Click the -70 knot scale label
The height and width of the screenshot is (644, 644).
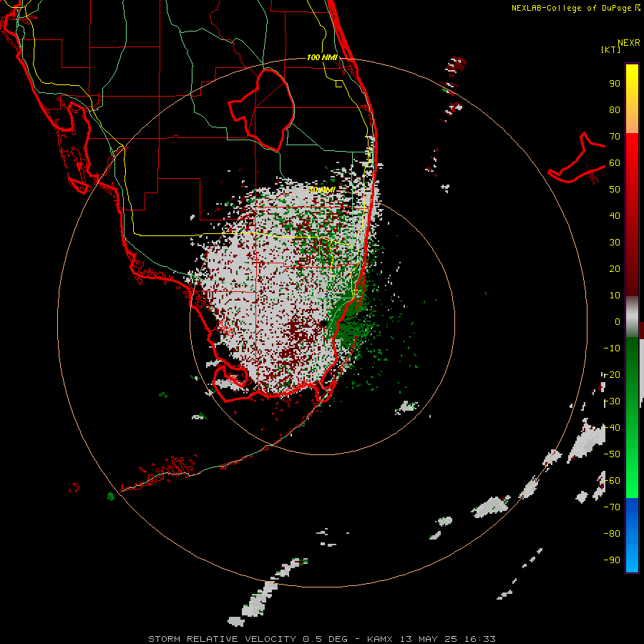tap(612, 507)
